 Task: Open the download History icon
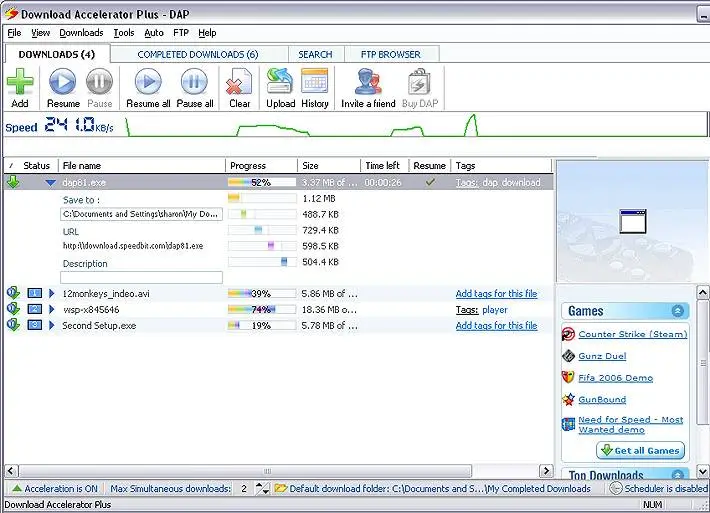(x=315, y=83)
